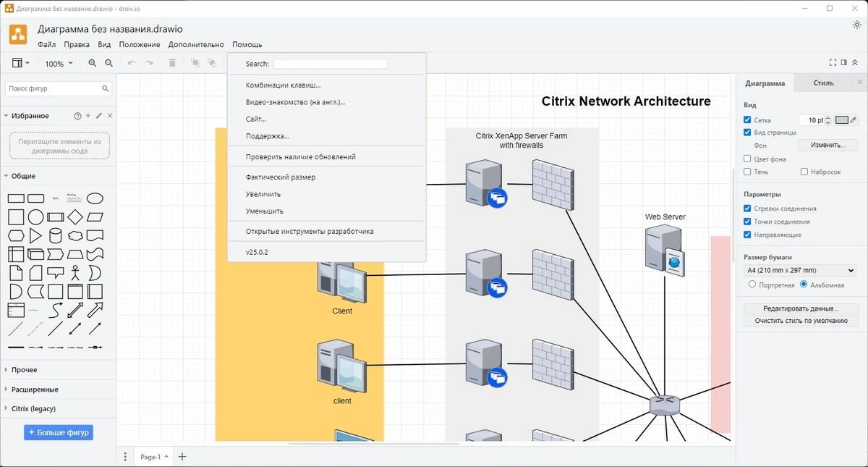Enable the Тень checkbox
This screenshot has width=868, height=467.
coord(748,172)
